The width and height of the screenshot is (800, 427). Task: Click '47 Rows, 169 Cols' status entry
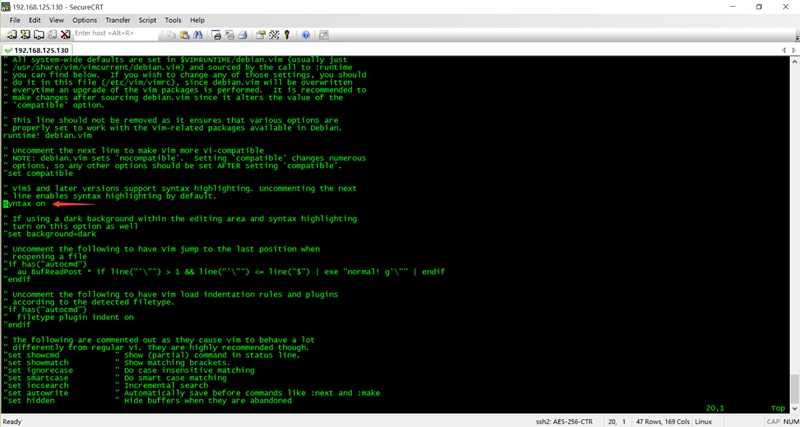(x=663, y=422)
